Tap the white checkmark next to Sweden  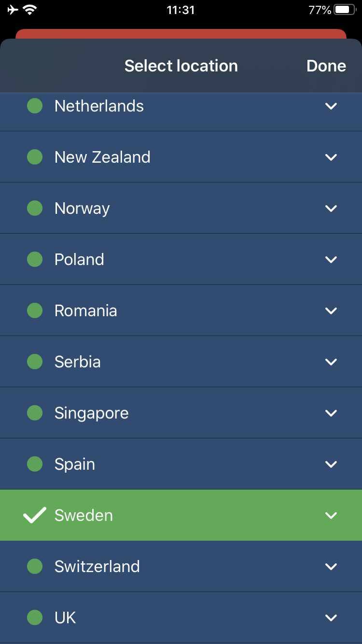coord(35,515)
